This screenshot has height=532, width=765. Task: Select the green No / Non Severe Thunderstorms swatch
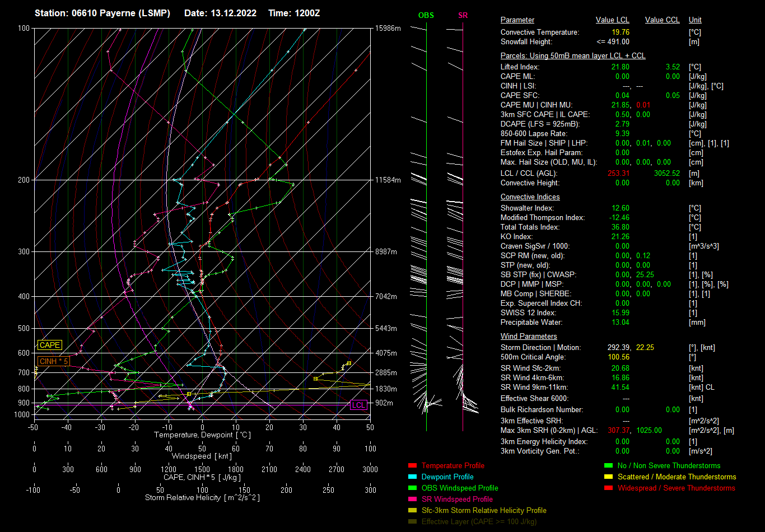point(608,466)
